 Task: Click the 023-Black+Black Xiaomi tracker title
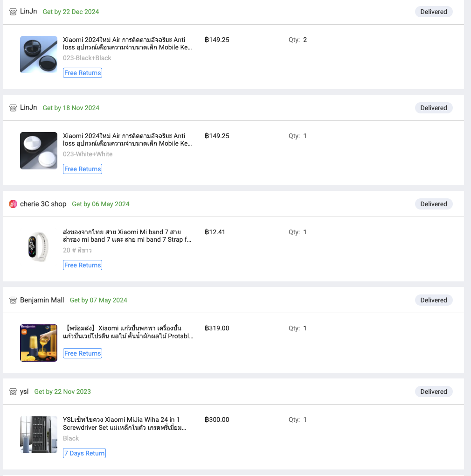click(127, 43)
